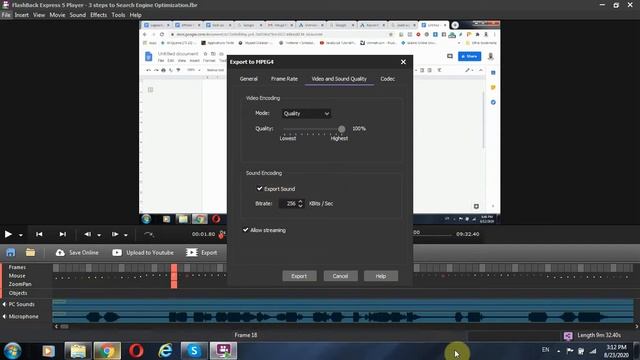Click the red timeline playhead marker
Screen dimensions: 640x360
point(174,276)
